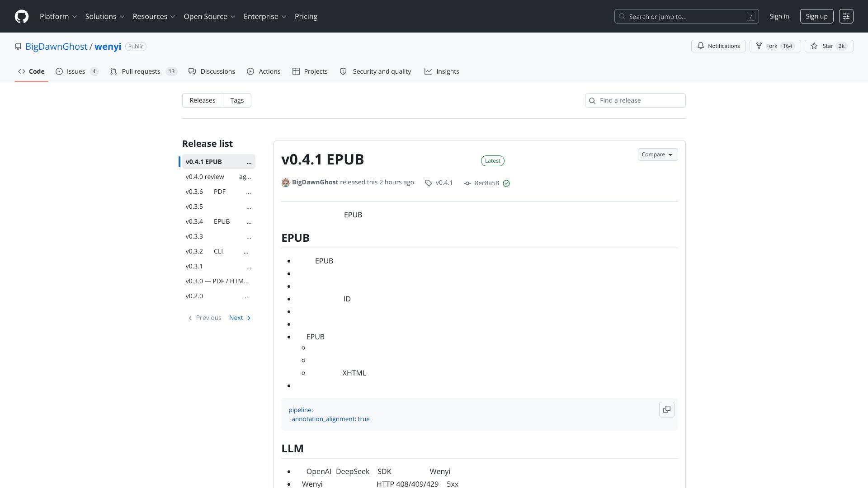The image size is (868, 488).
Task: Open the Actions tab
Action: [264, 71]
